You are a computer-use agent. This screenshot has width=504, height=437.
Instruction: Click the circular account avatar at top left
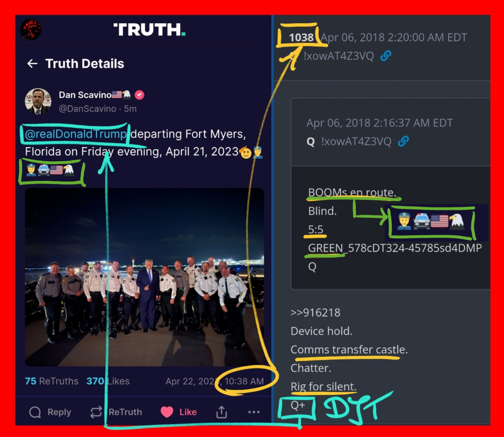click(x=30, y=29)
